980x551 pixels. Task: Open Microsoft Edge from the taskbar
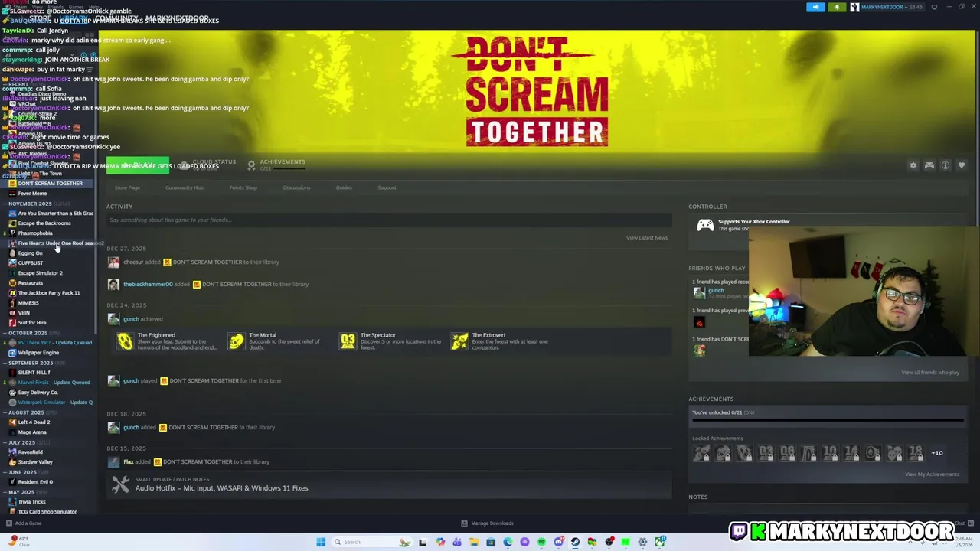click(508, 542)
